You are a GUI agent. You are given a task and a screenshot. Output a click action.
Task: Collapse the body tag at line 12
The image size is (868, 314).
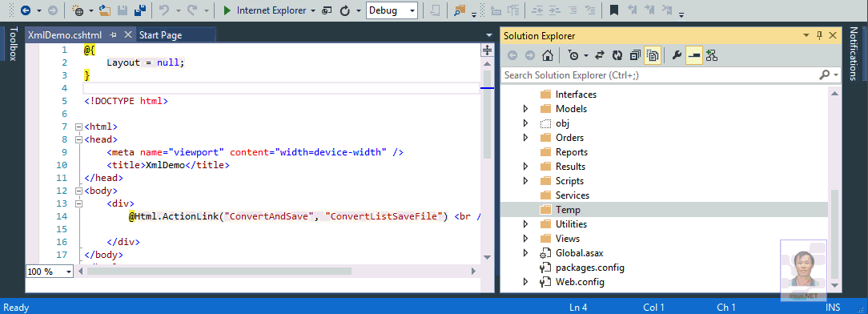coord(78,191)
